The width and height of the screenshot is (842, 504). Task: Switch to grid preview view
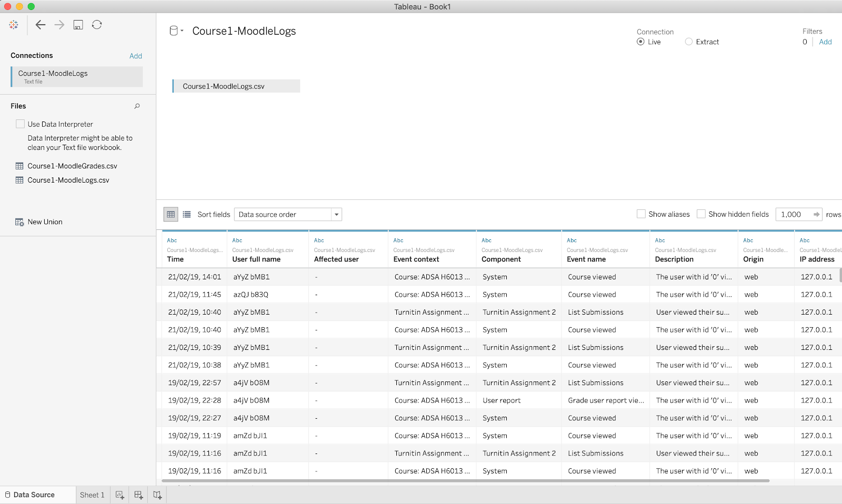[x=171, y=214]
